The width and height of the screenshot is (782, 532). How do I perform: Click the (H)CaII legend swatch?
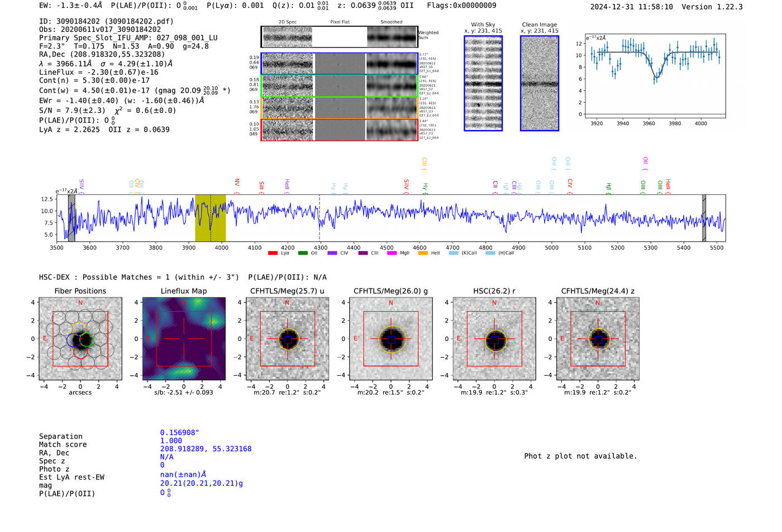[490, 253]
